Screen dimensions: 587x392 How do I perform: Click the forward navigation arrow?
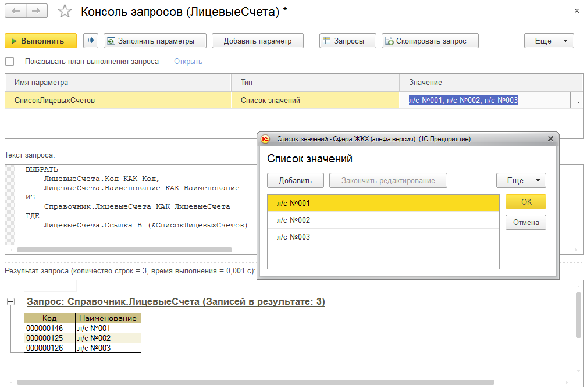pyautogui.click(x=37, y=12)
